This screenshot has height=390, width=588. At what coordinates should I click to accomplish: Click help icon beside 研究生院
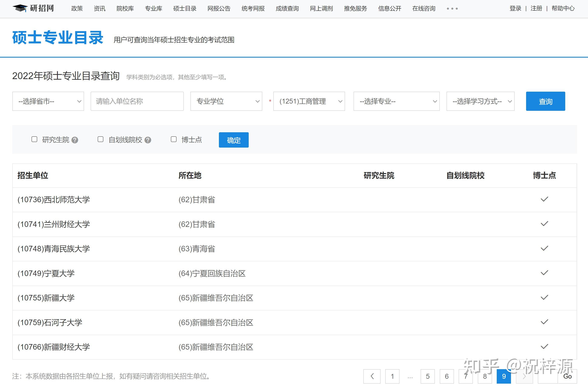[x=75, y=140]
